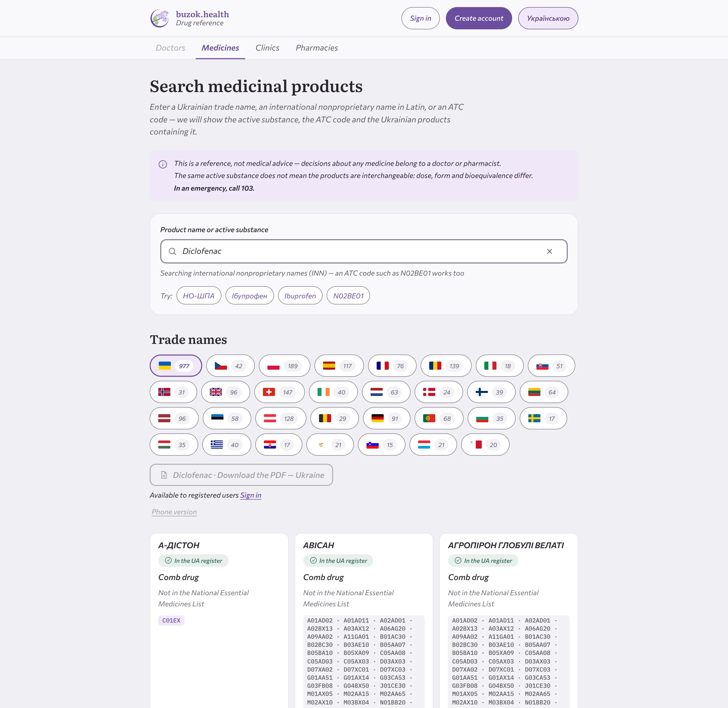Screen dimensions: 728x708
Task: Select the Ukraine flag chip showing 977
Action: (x=175, y=366)
